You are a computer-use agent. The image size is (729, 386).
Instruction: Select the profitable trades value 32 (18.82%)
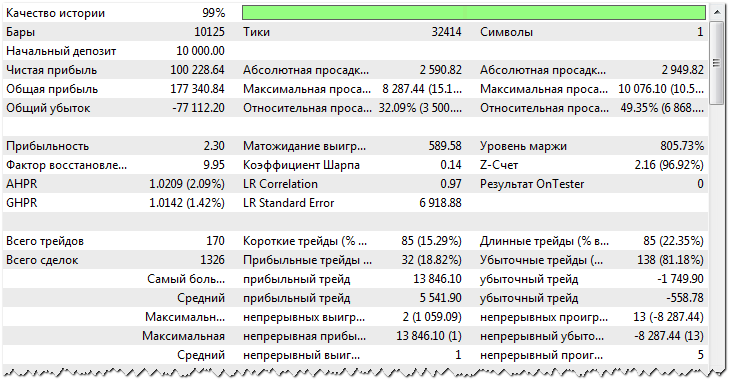[x=431, y=260]
